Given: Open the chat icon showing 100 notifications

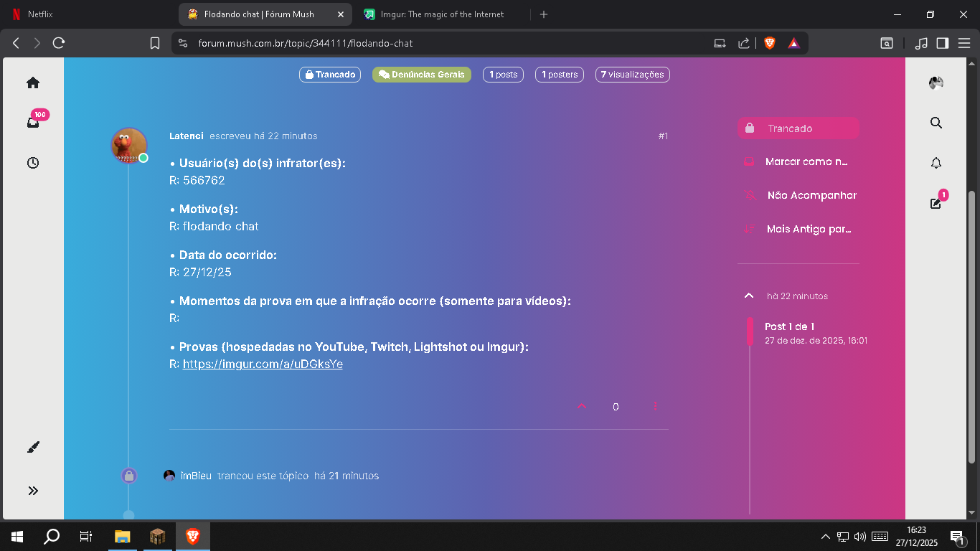Looking at the screenshot, I should pyautogui.click(x=33, y=123).
